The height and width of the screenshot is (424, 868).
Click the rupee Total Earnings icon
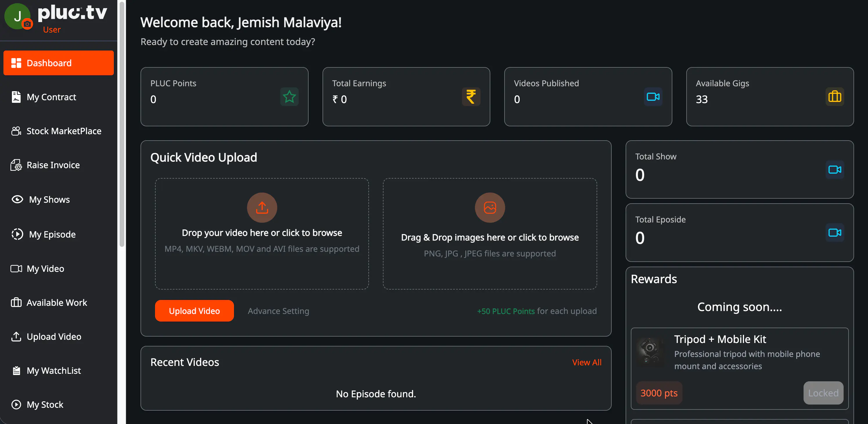471,97
